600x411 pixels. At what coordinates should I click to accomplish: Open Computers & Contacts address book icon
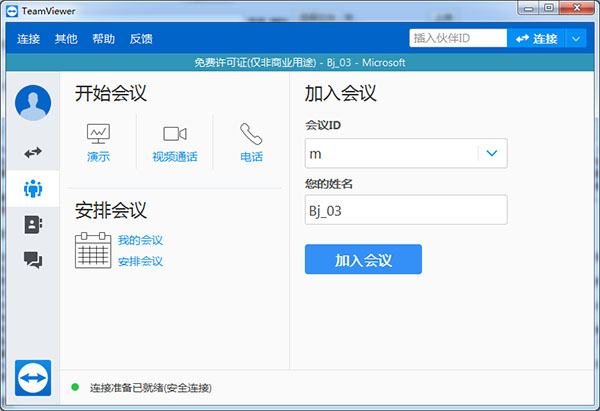click(33, 224)
